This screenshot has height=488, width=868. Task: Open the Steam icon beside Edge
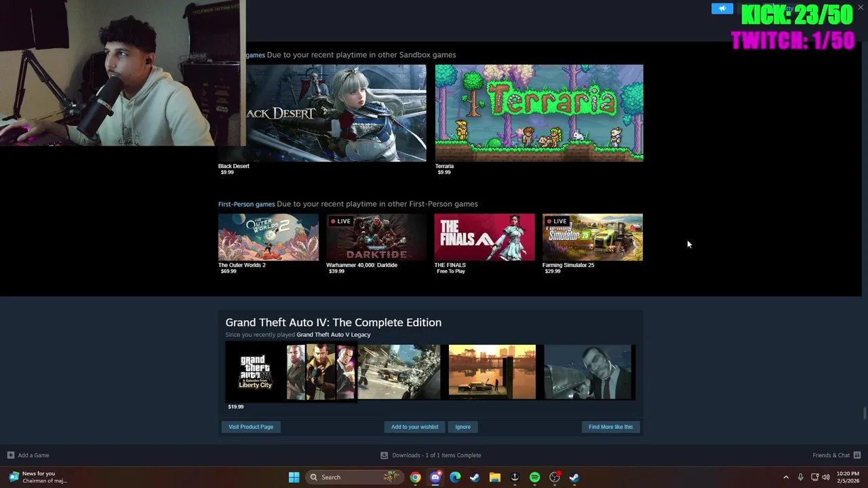click(475, 477)
